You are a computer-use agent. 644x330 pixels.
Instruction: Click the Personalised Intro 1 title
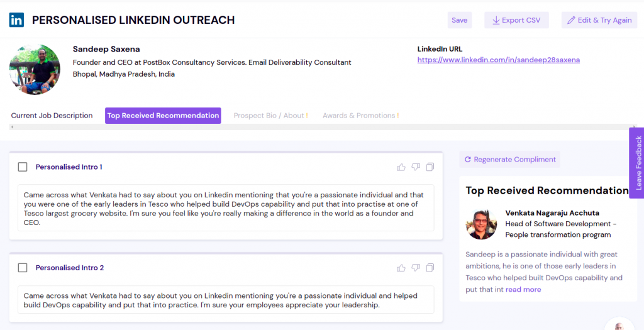point(69,167)
